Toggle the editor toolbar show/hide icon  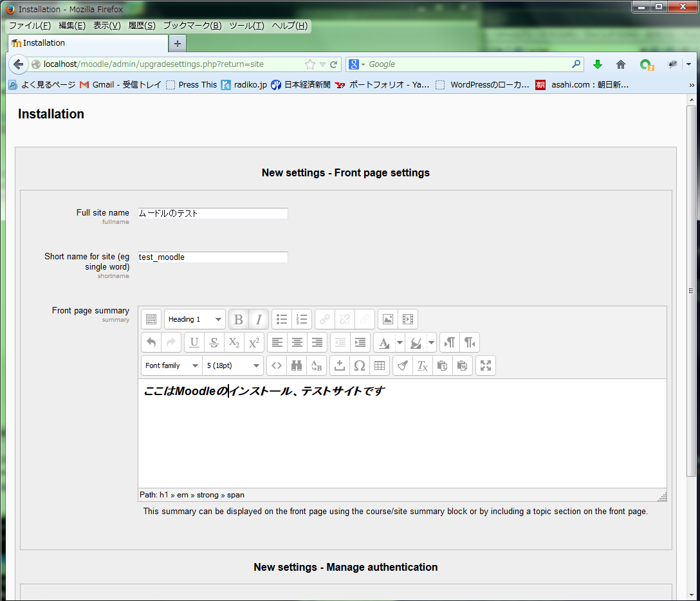[x=151, y=319]
